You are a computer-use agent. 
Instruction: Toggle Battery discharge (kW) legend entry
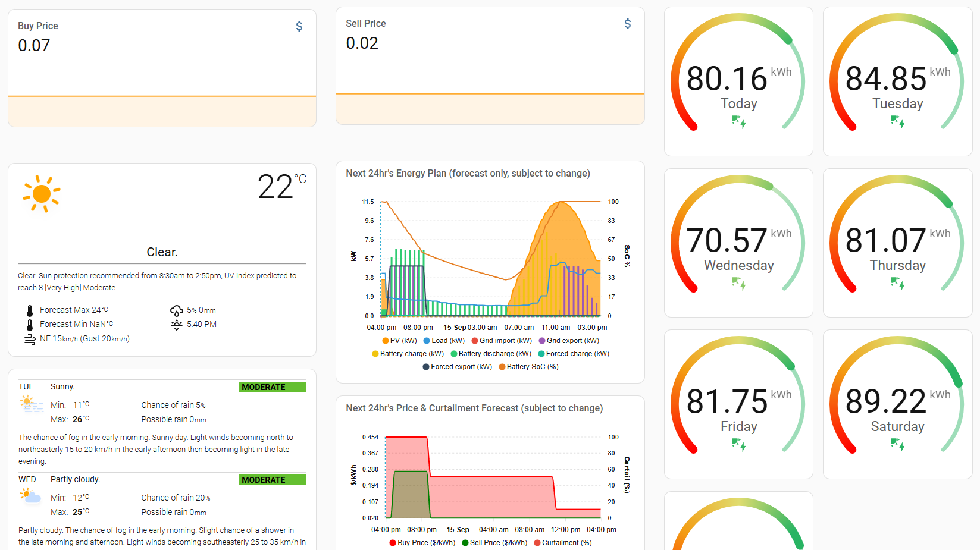point(491,354)
